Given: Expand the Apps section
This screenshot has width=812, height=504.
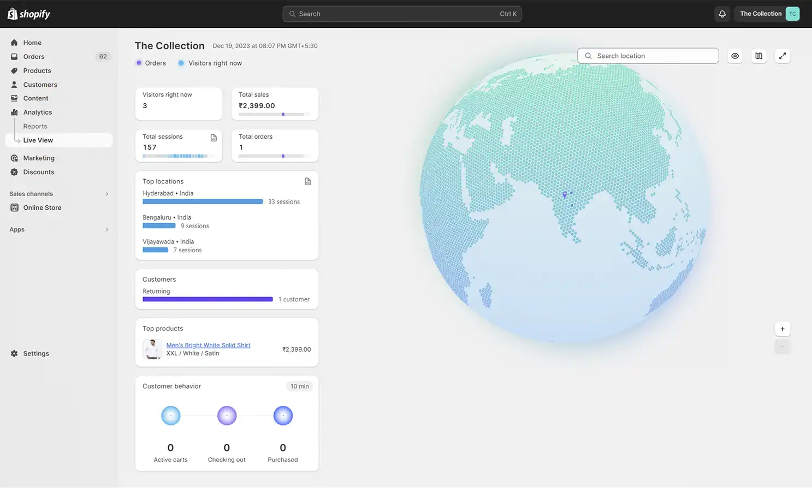Looking at the screenshot, I should pos(106,229).
